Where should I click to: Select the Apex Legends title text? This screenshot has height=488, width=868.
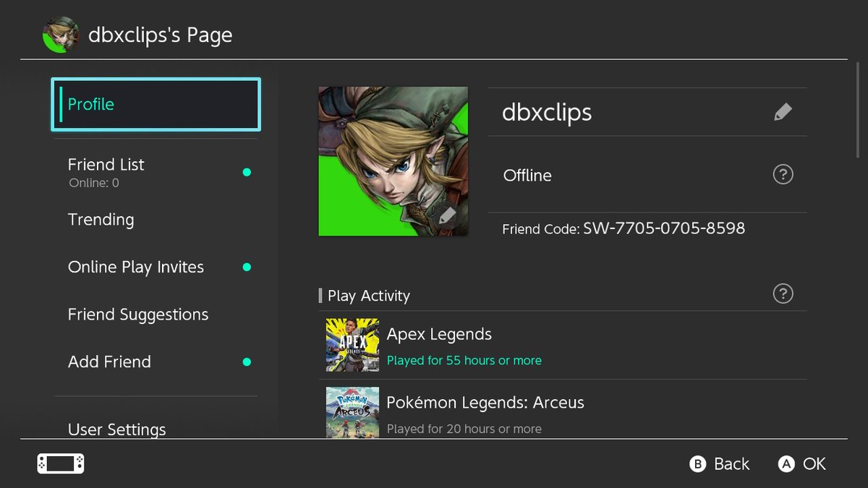(439, 334)
